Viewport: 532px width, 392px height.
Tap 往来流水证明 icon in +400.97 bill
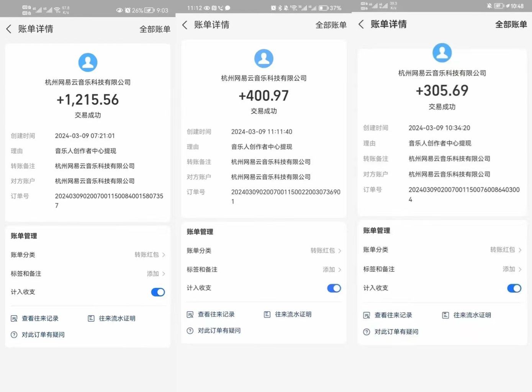coord(267,314)
